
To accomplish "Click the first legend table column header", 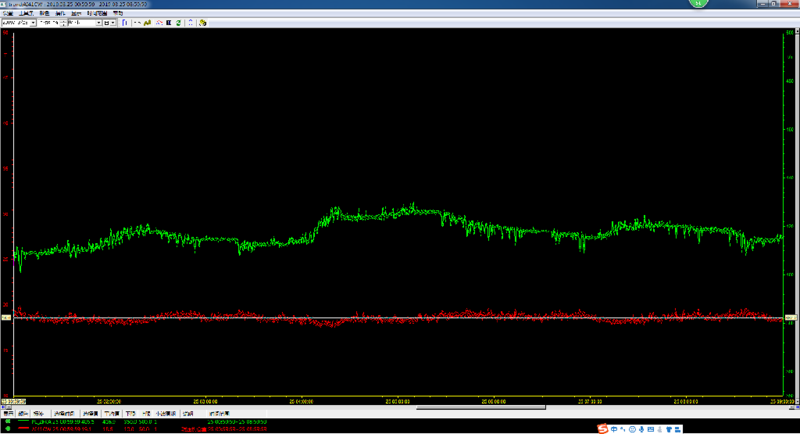I will [x=8, y=414].
